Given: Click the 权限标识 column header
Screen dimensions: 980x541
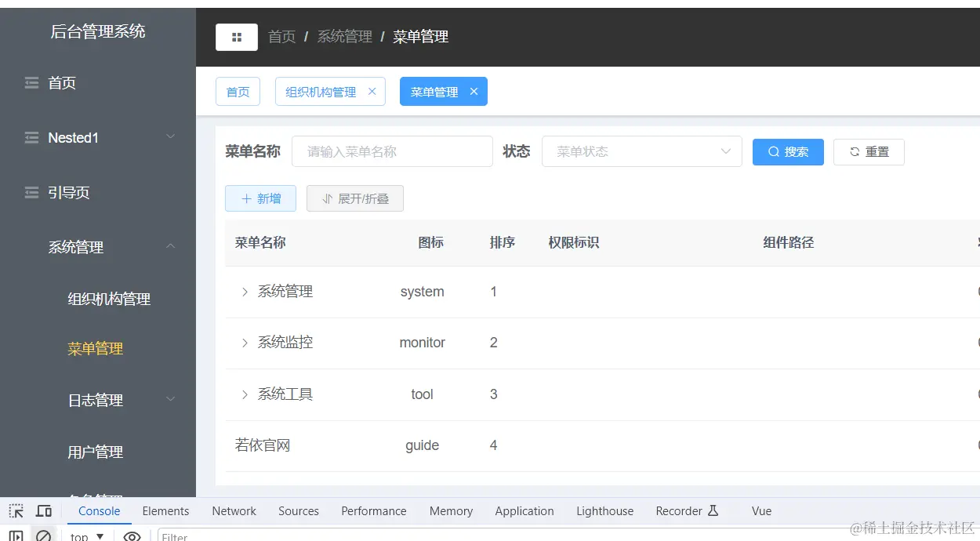Looking at the screenshot, I should (x=574, y=243).
